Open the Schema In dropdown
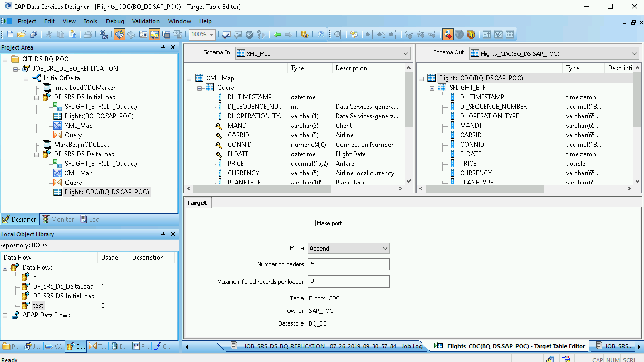The image size is (644, 362). pyautogui.click(x=405, y=53)
